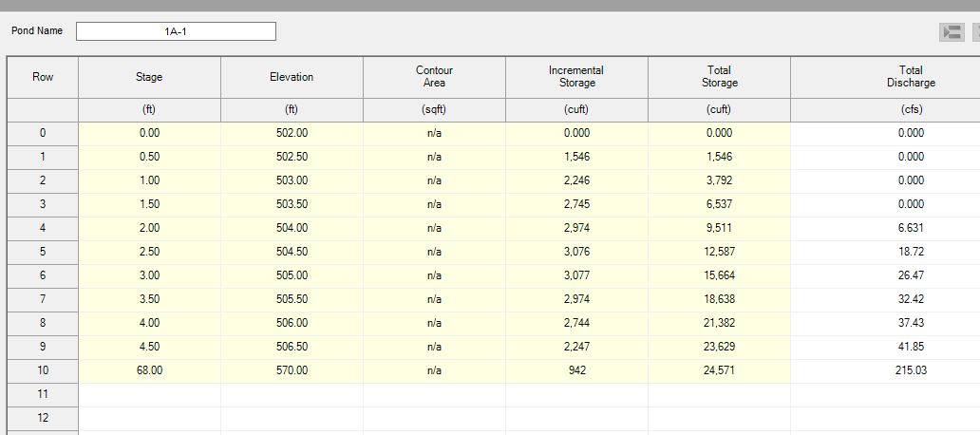Click the n/a Contour Area cell in row 6
The width and height of the screenshot is (980, 435).
coord(434,275)
